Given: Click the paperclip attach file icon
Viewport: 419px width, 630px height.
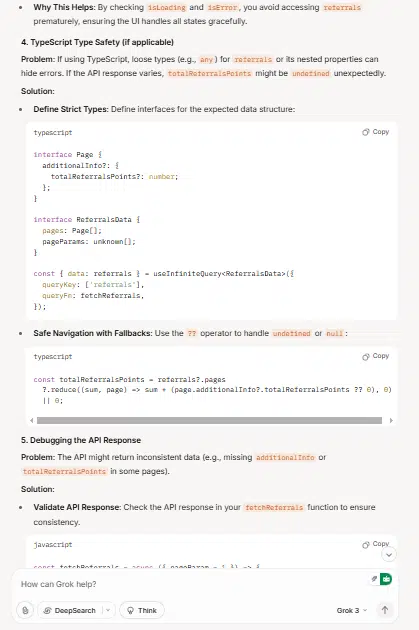Looking at the screenshot, I should coord(25,610).
